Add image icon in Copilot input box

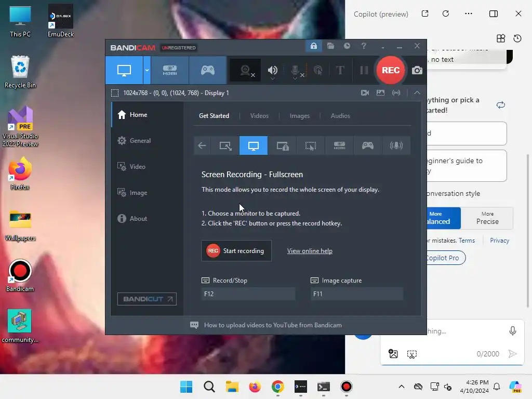click(x=393, y=354)
